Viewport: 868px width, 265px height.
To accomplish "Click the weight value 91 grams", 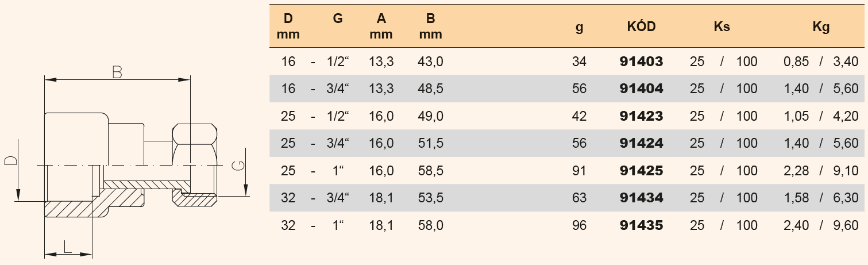I will click(579, 171).
